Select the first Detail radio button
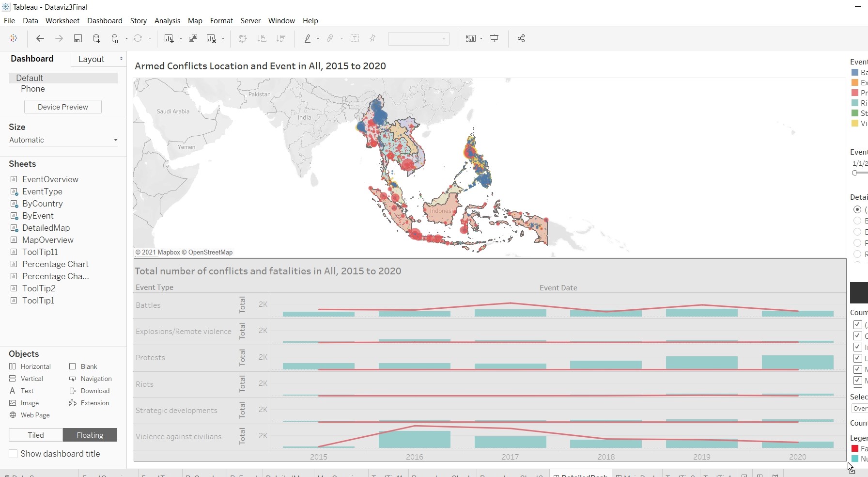 coord(857,209)
